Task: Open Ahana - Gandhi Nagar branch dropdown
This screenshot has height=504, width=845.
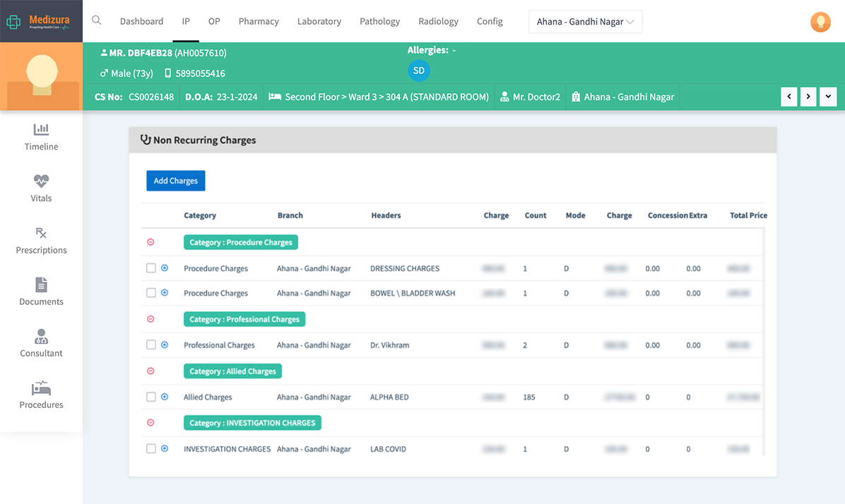Action: pos(585,22)
